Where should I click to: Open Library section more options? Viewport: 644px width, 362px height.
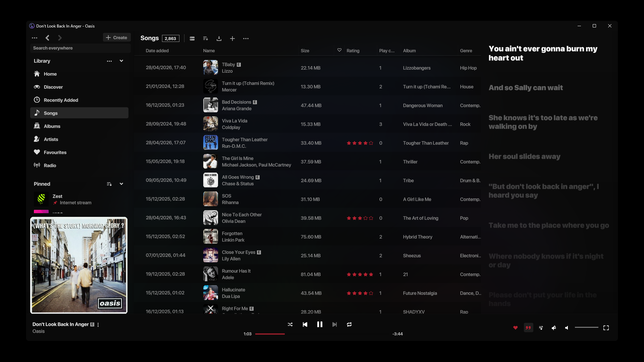coord(109,61)
